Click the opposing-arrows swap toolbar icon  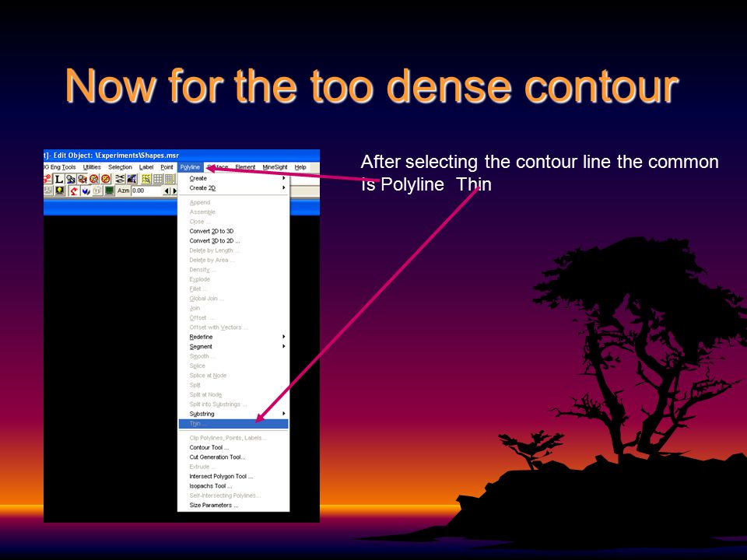point(120,179)
